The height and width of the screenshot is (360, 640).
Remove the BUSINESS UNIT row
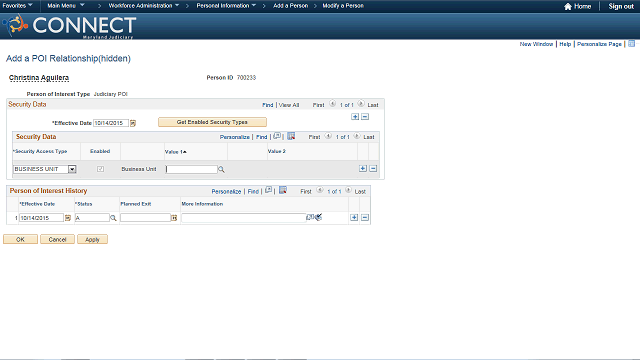point(373,169)
